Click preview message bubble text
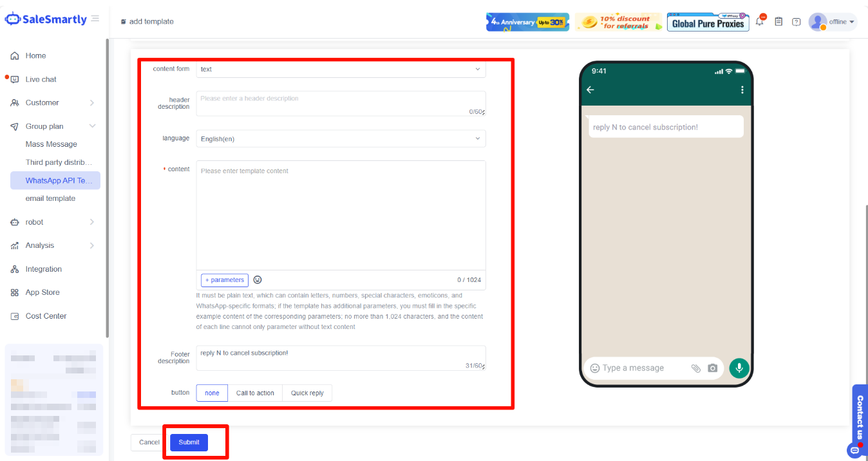The width and height of the screenshot is (868, 461). coord(645,127)
